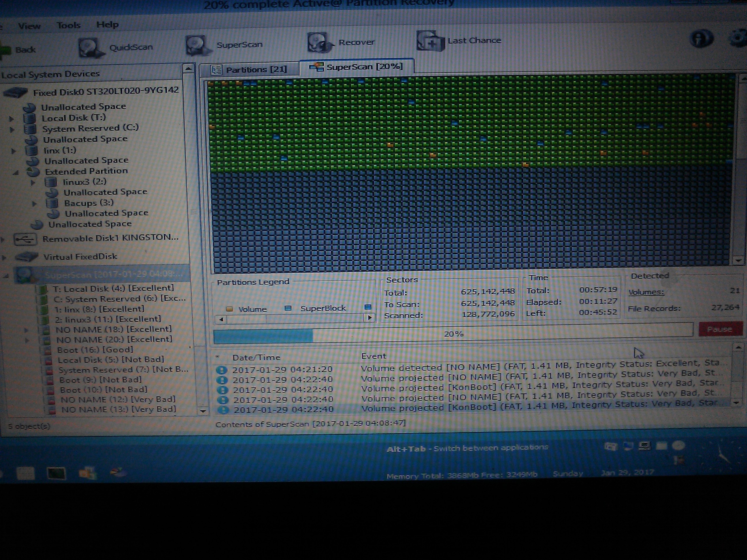Click the QuickScan toolbar icon
Screen dimensions: 747x560
tap(90, 48)
